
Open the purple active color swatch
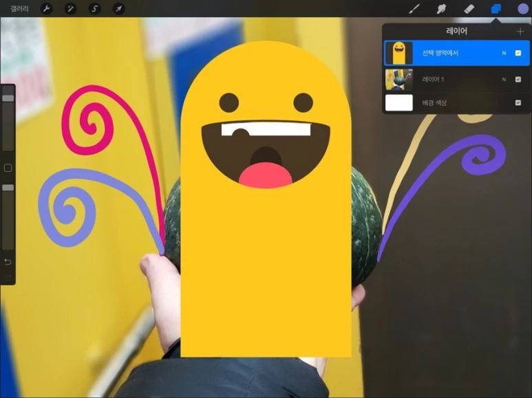click(x=522, y=9)
